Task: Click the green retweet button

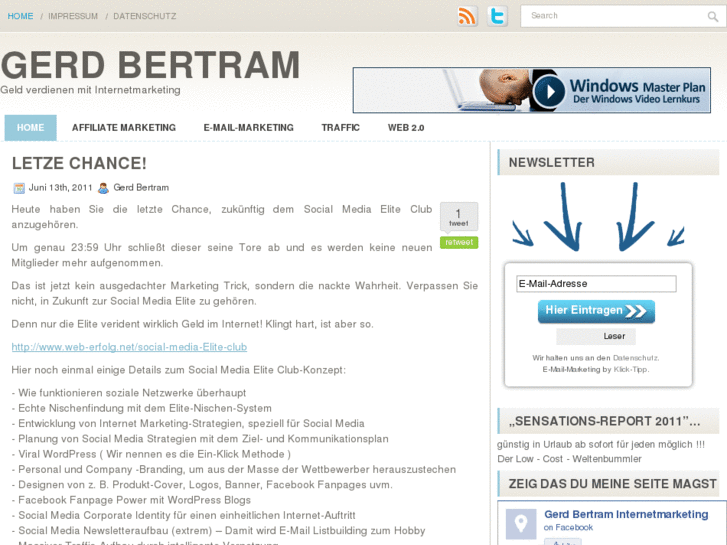Action: click(459, 243)
